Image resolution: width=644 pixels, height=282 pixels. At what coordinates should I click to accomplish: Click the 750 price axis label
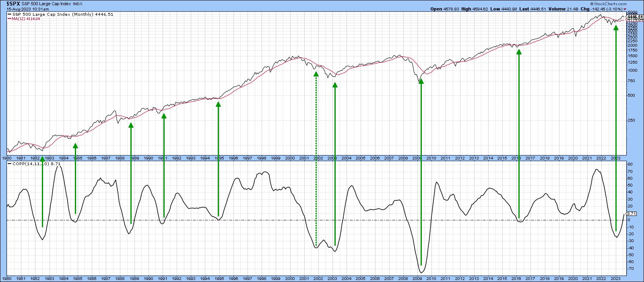tap(632, 81)
